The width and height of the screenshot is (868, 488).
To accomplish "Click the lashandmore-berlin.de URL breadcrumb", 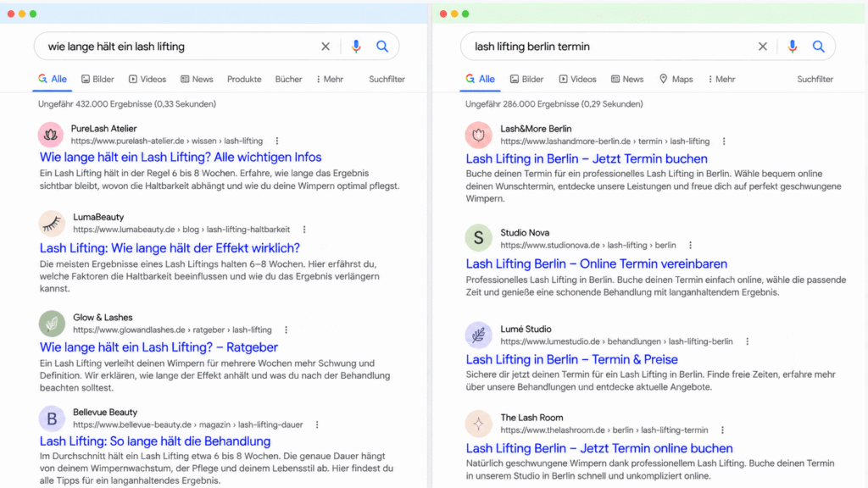I will pyautogui.click(x=604, y=141).
